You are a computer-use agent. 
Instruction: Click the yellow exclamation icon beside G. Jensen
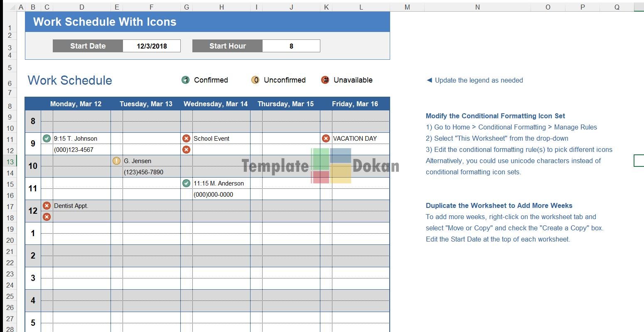(117, 161)
